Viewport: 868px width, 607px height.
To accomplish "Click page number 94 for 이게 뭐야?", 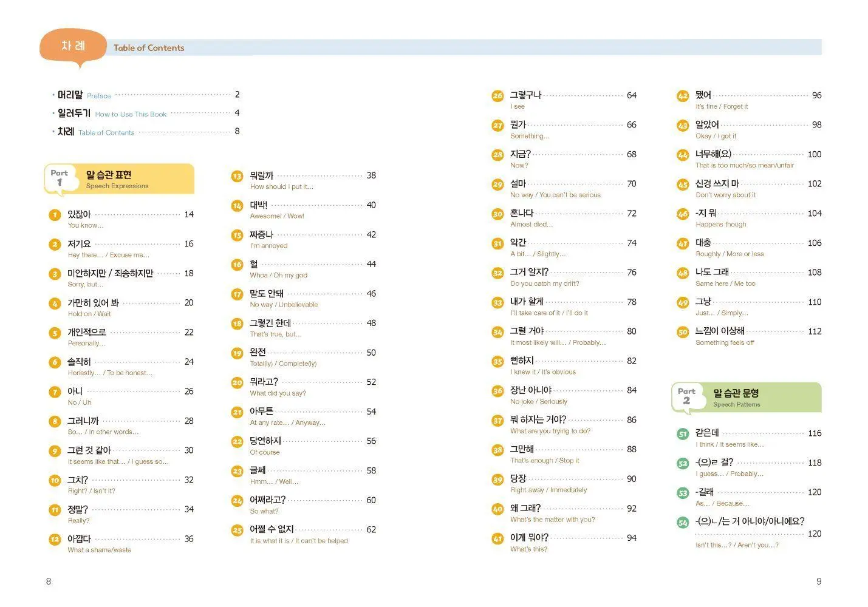I will [632, 538].
